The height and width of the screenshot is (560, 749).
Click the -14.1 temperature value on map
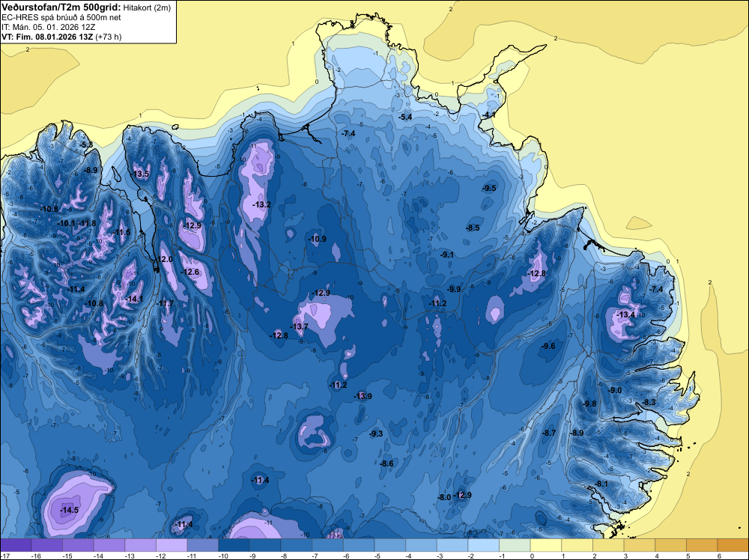pos(135,299)
